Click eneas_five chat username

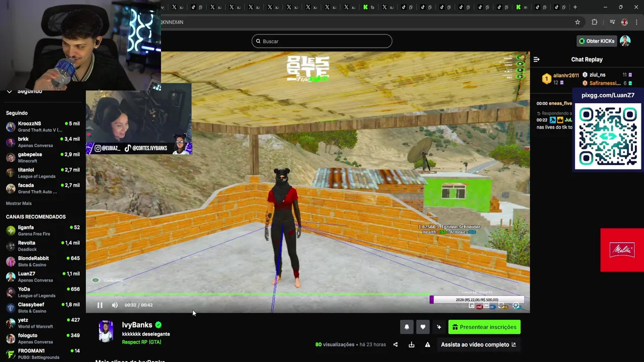[x=560, y=104]
